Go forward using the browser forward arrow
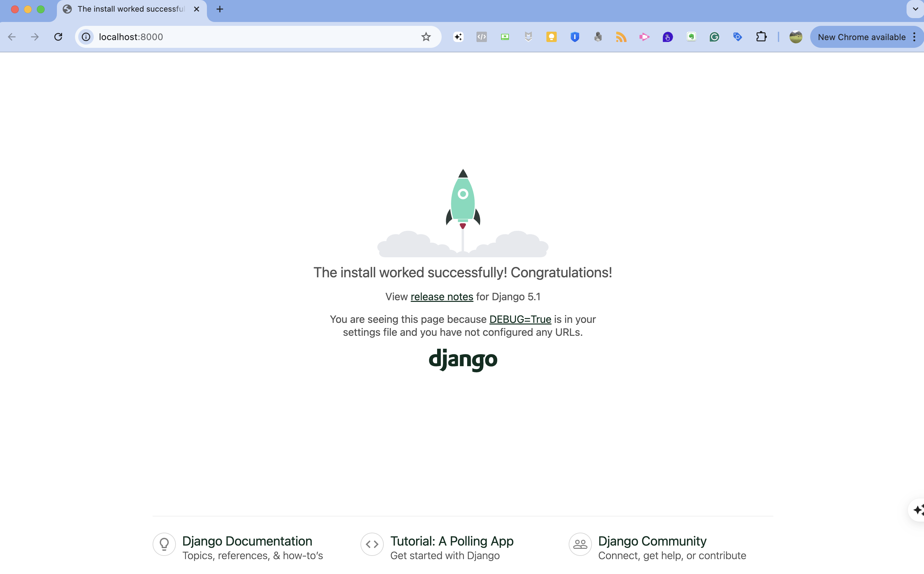This screenshot has height=574, width=924. (35, 37)
